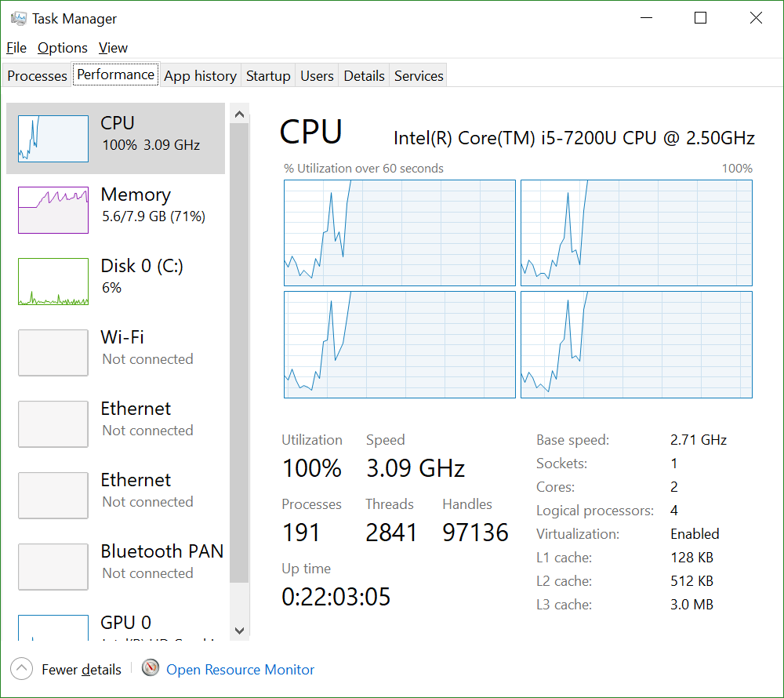Screen dimensions: 784x698
Task: Click the sidebar vertical scrollbar thumb
Action: [239, 353]
